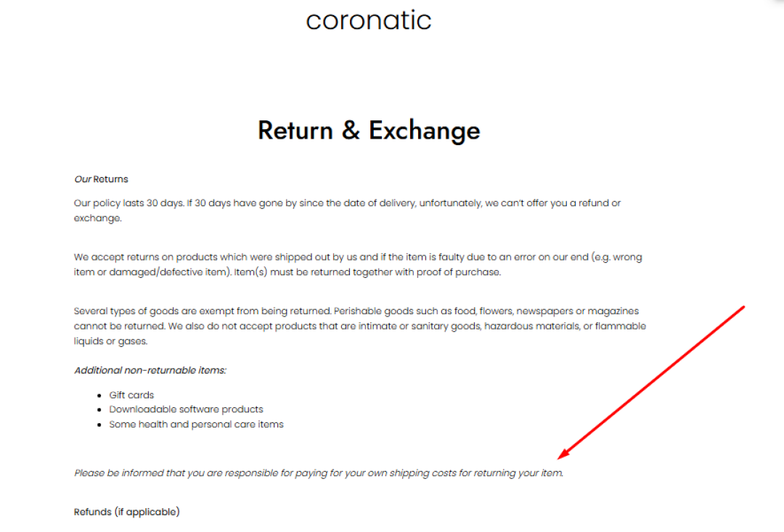Click the 'Additional non-returnable items:' label
This screenshot has height=532, width=784.
click(150, 370)
